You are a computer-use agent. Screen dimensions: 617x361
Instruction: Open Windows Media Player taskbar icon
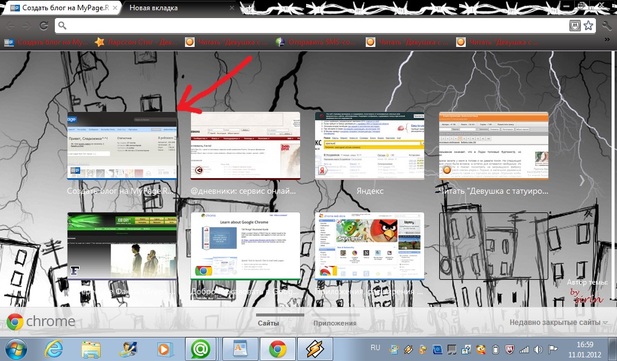tap(164, 349)
